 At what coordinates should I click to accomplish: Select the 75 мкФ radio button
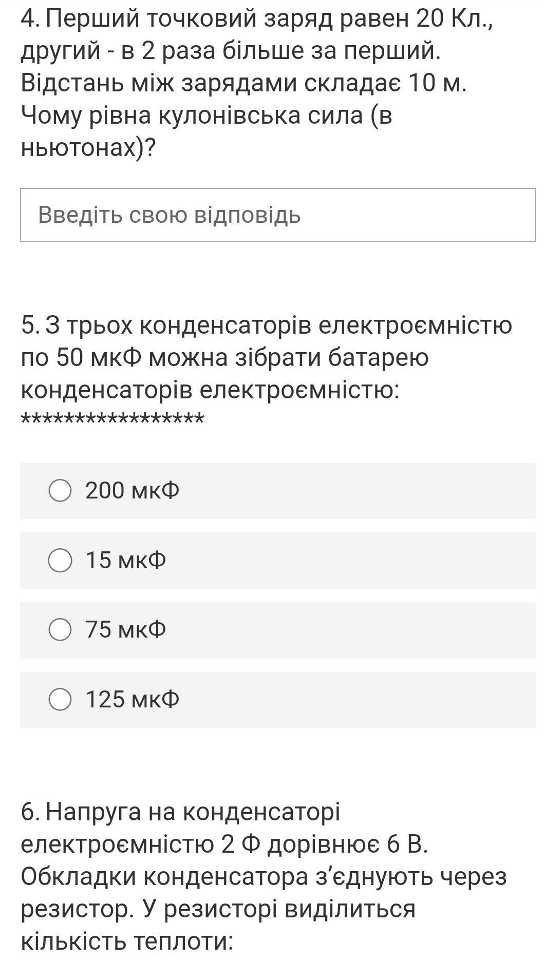click(60, 629)
